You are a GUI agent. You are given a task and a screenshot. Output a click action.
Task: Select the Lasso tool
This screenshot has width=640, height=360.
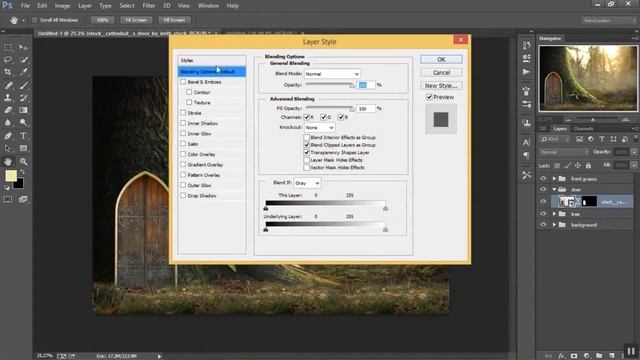[x=8, y=60]
